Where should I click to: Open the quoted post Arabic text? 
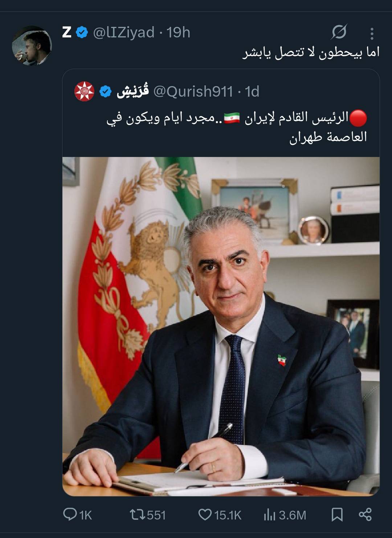pyautogui.click(x=237, y=127)
